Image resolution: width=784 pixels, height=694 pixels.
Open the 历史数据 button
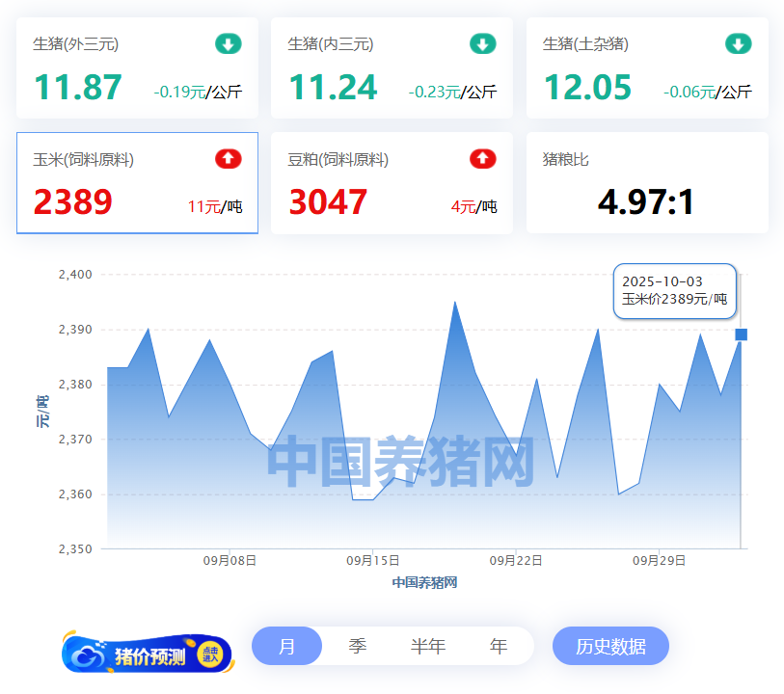[609, 646]
